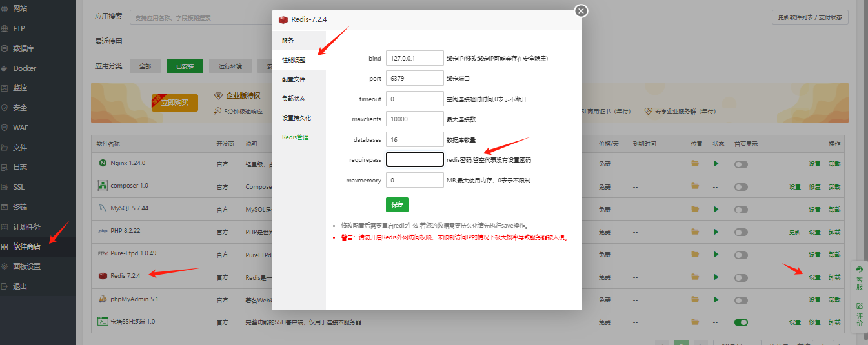Click 更新 link in PHP row
This screenshot has height=345, width=868.
794,232
